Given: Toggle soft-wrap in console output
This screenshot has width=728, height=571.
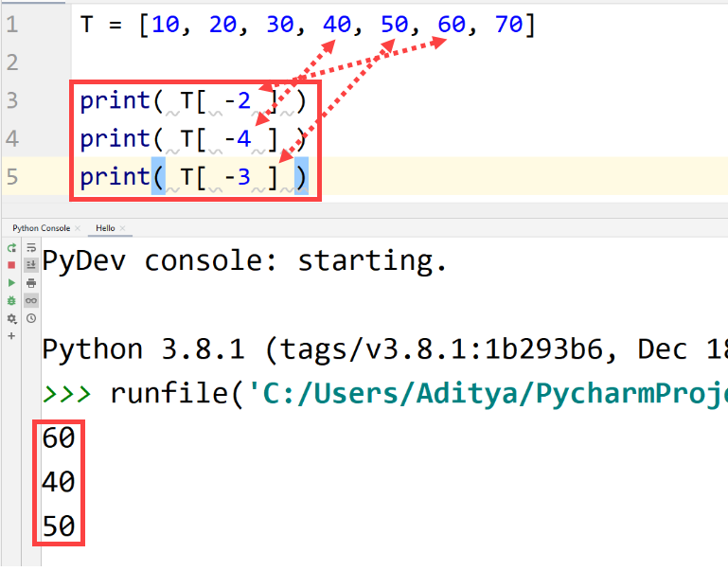Looking at the screenshot, I should pos(31,247).
